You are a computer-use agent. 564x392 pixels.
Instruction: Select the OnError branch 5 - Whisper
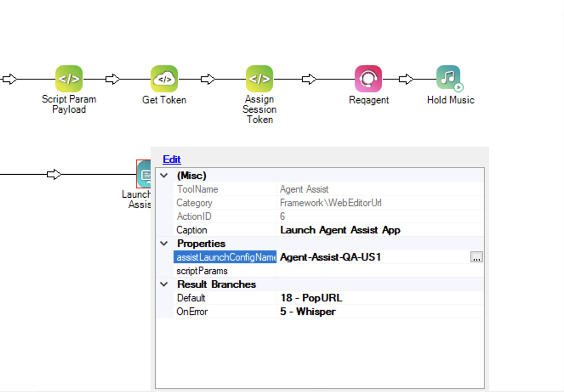point(308,311)
